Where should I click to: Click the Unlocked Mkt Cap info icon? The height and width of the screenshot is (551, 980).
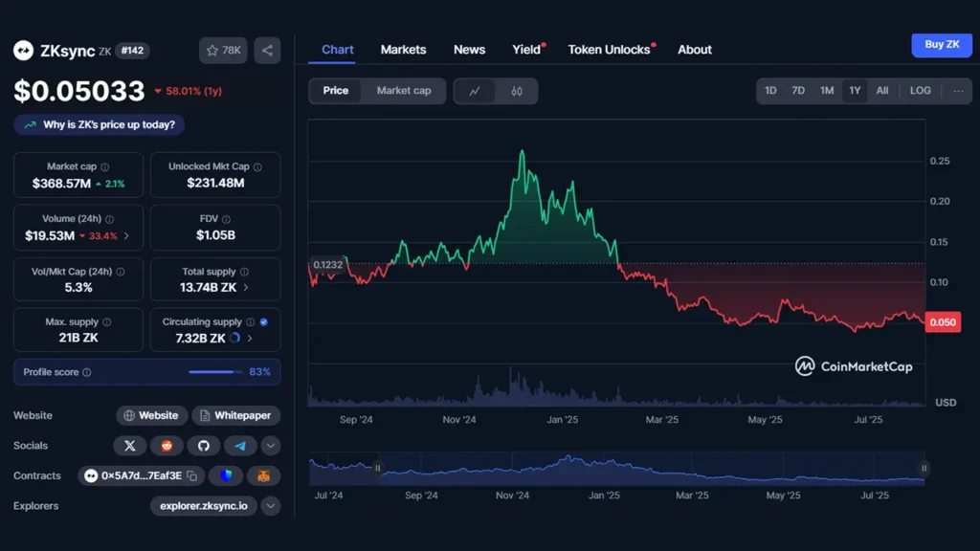[258, 166]
